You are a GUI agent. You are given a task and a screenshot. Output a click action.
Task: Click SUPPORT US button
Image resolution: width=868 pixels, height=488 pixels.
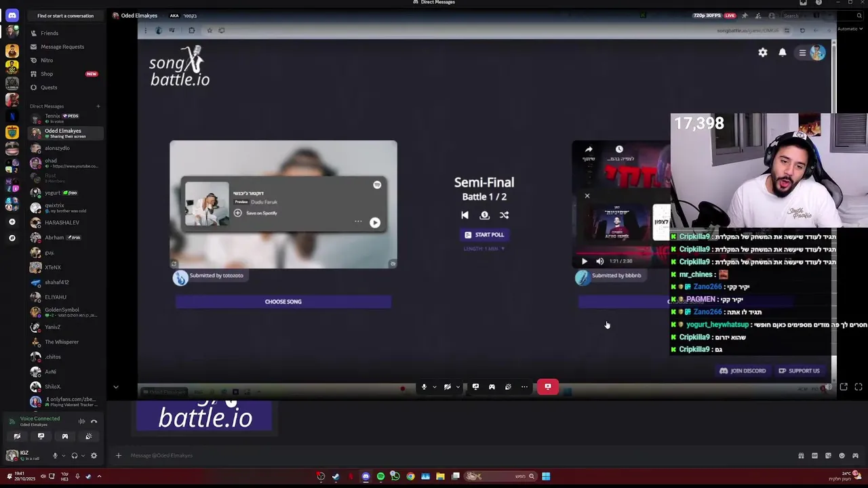point(800,371)
